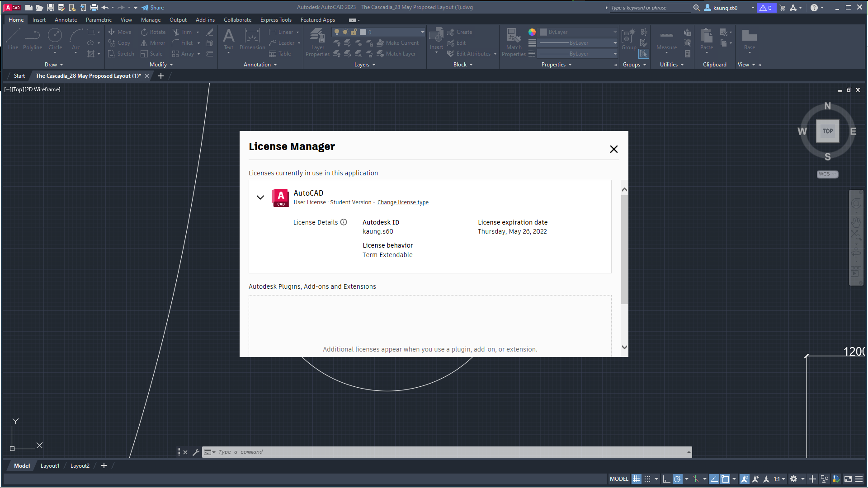This screenshot has height=488, width=868.
Task: Open Customization menu in status bar
Action: [859, 479]
